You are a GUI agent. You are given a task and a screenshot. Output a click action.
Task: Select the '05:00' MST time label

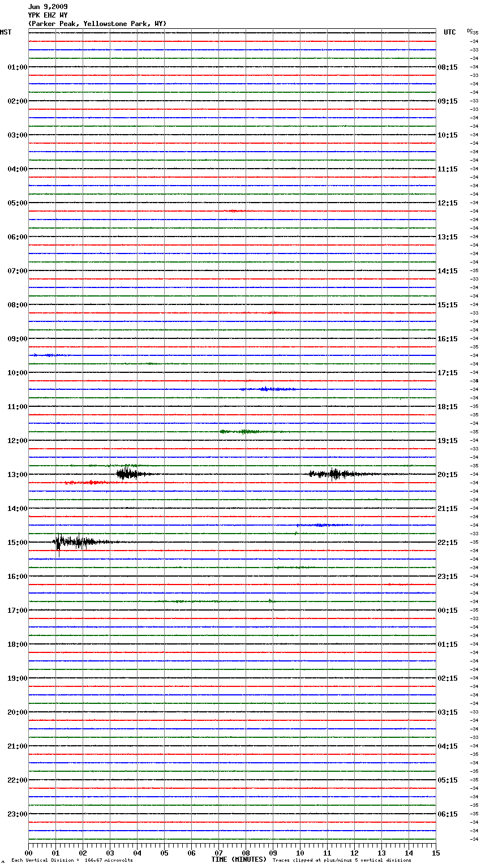pos(18,203)
